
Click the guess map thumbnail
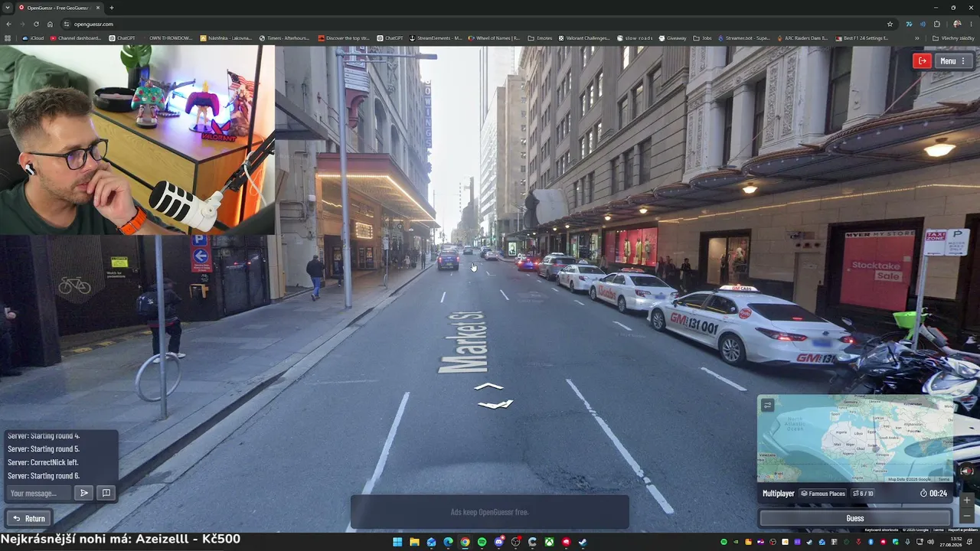[855, 439]
